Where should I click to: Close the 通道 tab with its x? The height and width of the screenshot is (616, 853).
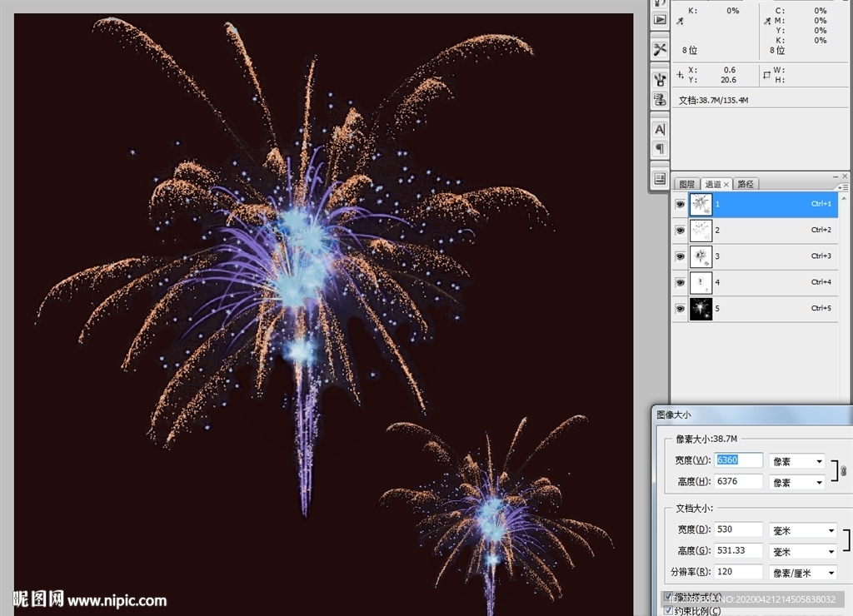tap(726, 184)
